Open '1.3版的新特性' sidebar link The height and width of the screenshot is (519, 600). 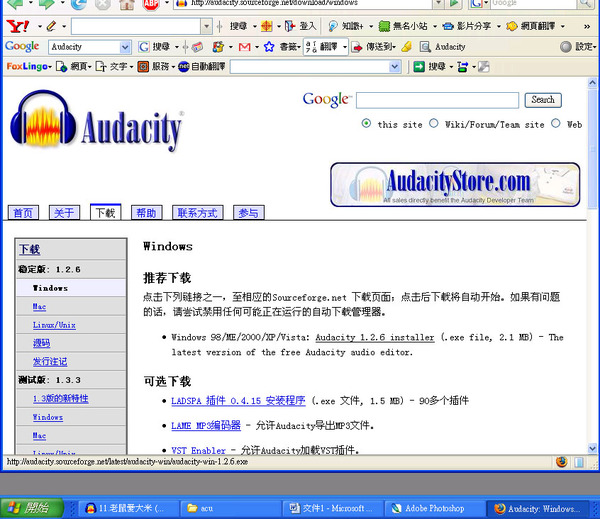pyautogui.click(x=60, y=398)
